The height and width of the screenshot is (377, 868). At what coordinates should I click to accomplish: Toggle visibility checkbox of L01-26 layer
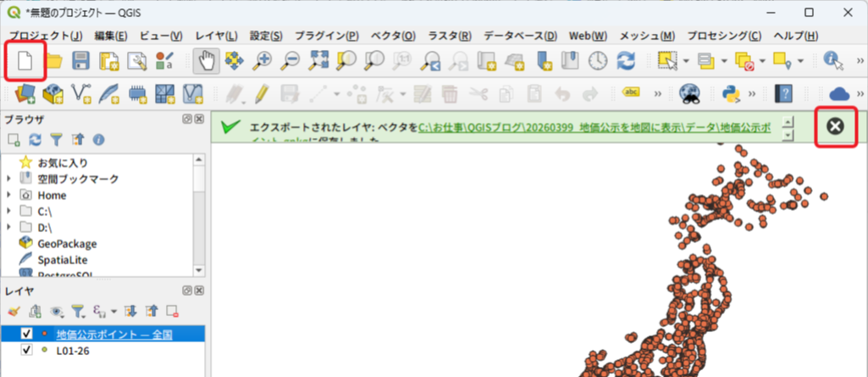click(26, 350)
